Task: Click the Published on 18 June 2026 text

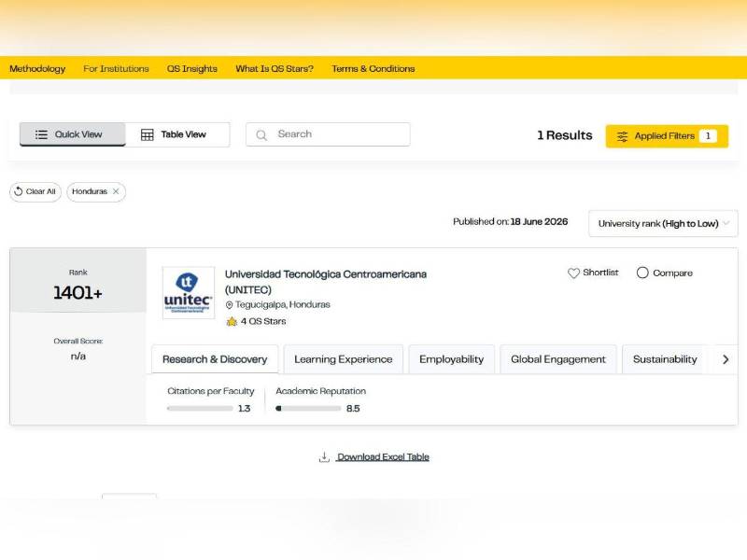Action: 510,222
